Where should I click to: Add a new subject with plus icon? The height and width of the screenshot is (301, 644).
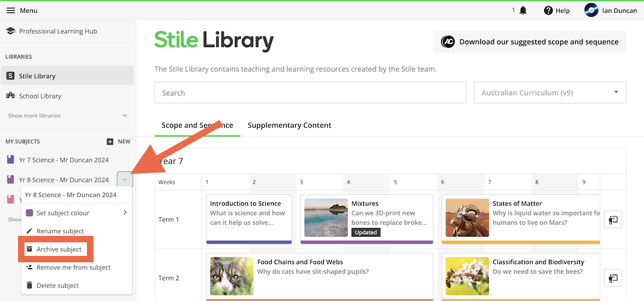pos(110,141)
